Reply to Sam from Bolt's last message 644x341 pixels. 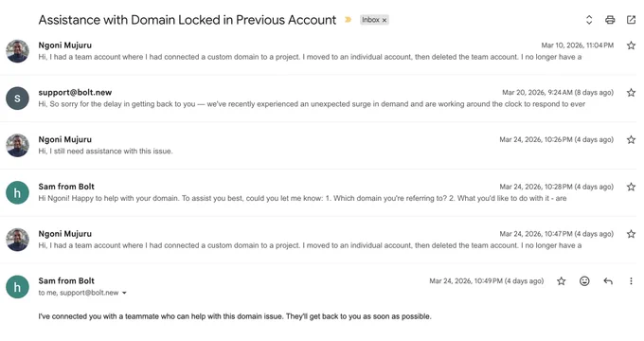point(608,281)
